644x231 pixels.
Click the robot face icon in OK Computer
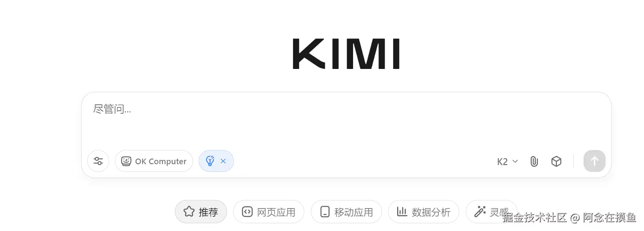click(126, 161)
